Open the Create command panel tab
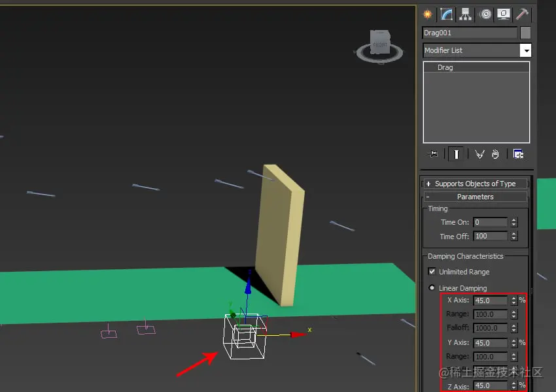Viewport: 556px width, 392px height. [428, 14]
